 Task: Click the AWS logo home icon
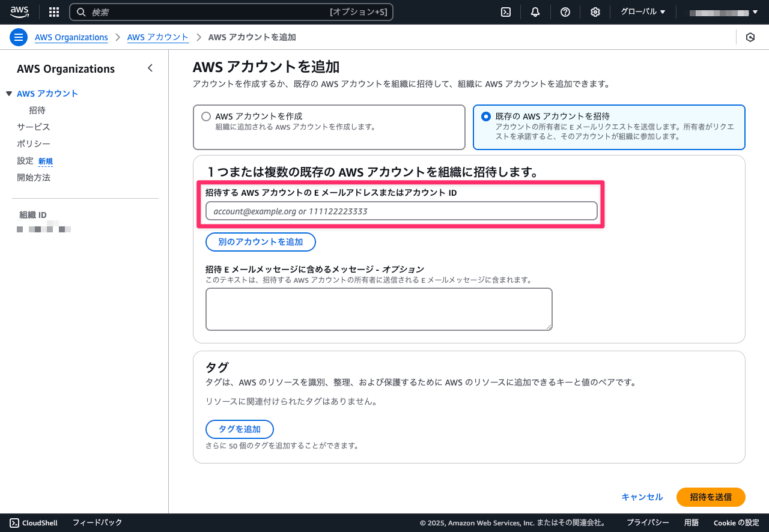pyautogui.click(x=20, y=11)
